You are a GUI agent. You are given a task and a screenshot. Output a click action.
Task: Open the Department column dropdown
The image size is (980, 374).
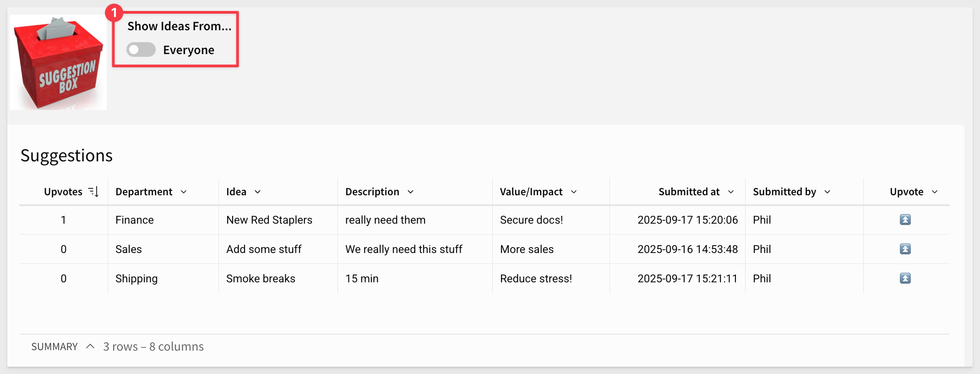point(184,192)
